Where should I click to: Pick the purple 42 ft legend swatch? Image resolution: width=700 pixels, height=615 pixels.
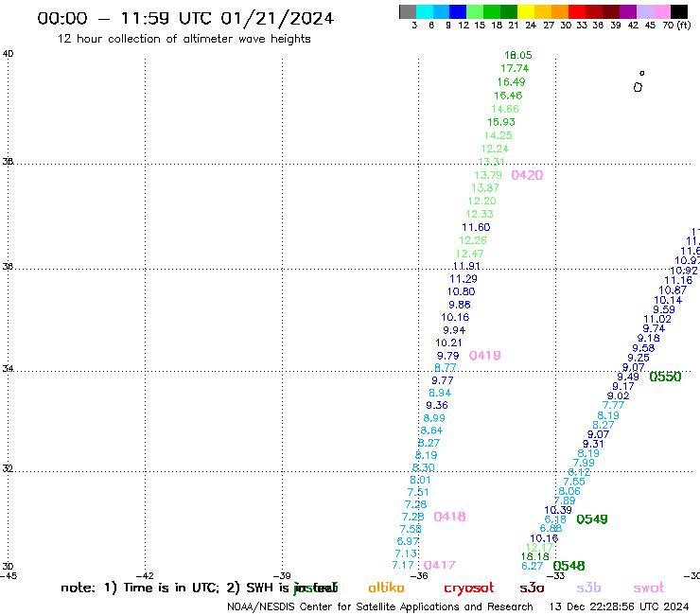click(x=628, y=11)
